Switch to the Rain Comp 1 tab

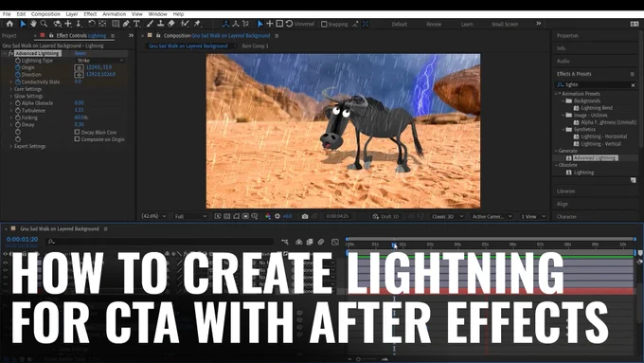coord(255,46)
